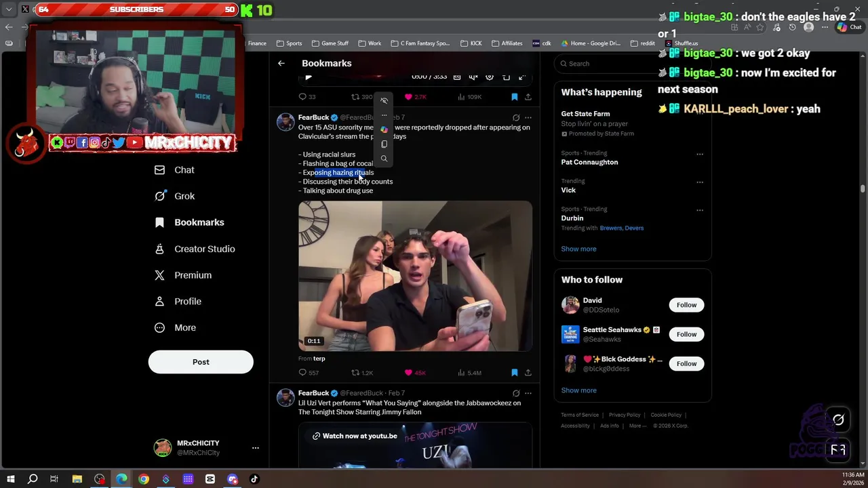Expand the More menu in the sidebar

pos(174,327)
